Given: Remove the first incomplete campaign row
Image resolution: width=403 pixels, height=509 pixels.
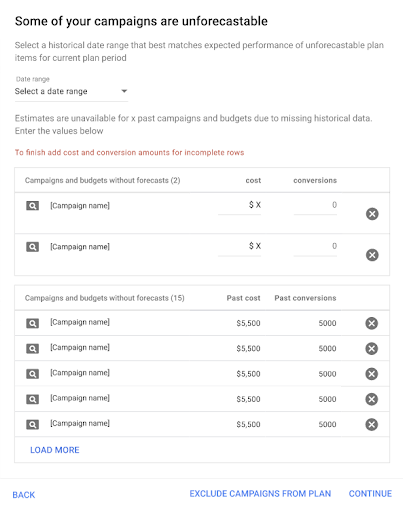Looking at the screenshot, I should point(372,214).
